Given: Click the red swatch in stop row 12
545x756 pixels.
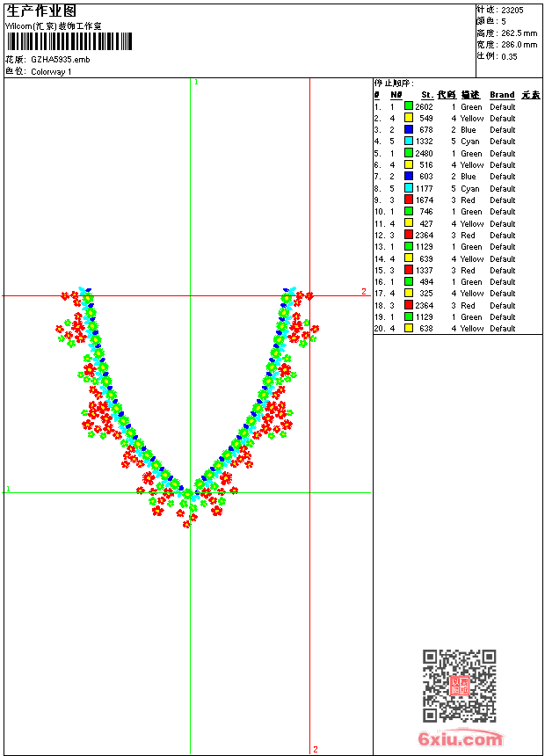Looking at the screenshot, I should click(409, 235).
